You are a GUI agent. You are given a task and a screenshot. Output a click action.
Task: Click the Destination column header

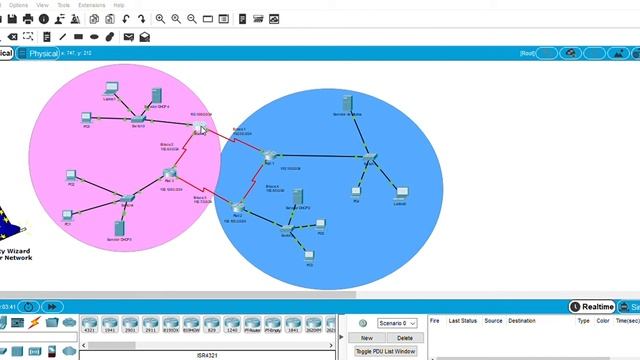click(522, 321)
